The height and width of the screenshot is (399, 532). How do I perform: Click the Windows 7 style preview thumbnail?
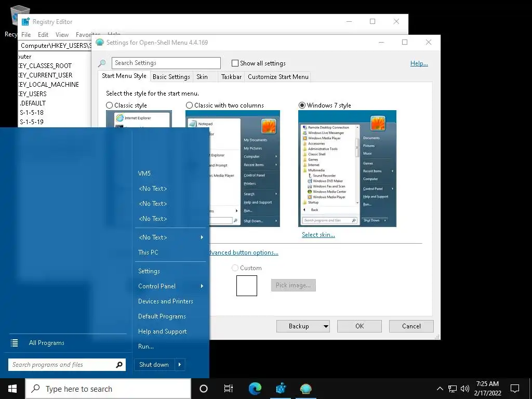point(347,169)
